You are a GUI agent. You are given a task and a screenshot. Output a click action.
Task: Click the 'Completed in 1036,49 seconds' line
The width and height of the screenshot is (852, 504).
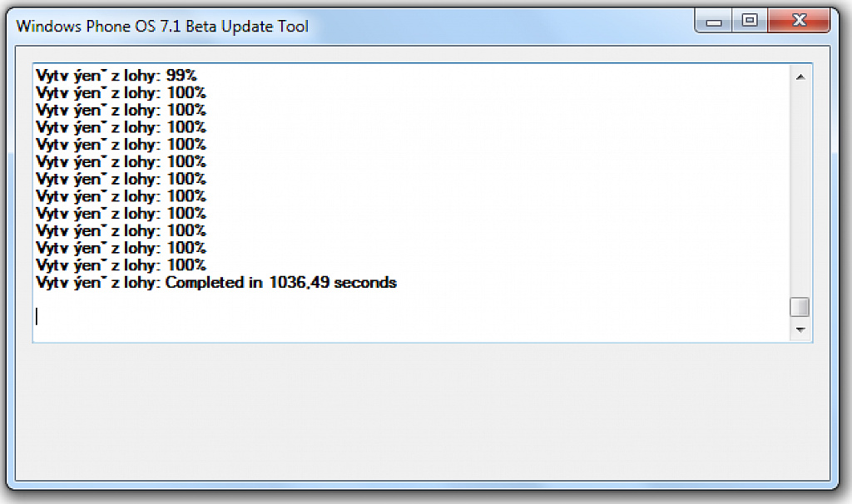pyautogui.click(x=216, y=283)
